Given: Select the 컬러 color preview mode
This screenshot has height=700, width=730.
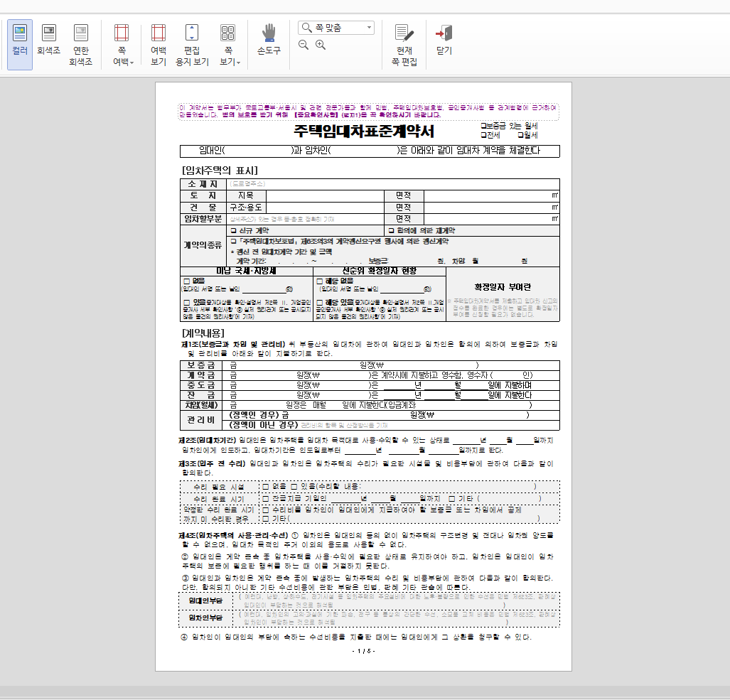Looking at the screenshot, I should tap(20, 44).
